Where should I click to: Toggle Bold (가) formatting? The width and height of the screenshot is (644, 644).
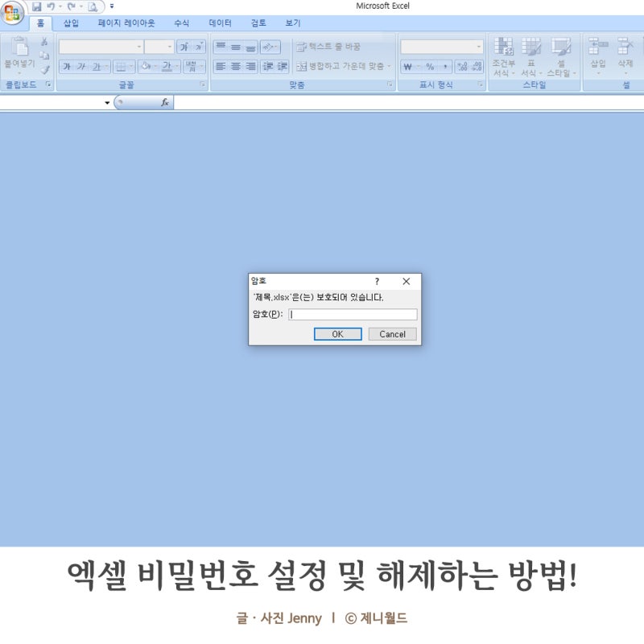[x=67, y=66]
